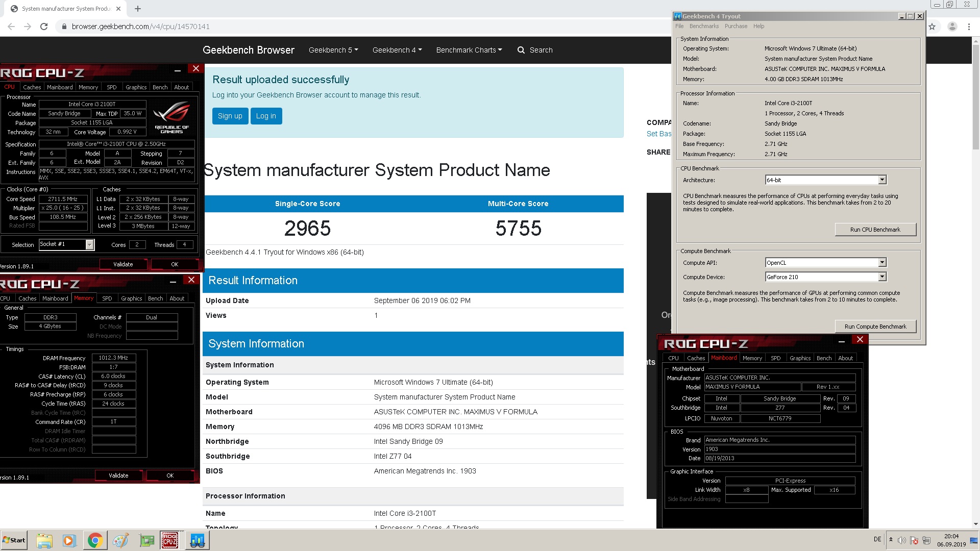Switch to ROG CPU-Z taskbar icon

coord(170,541)
